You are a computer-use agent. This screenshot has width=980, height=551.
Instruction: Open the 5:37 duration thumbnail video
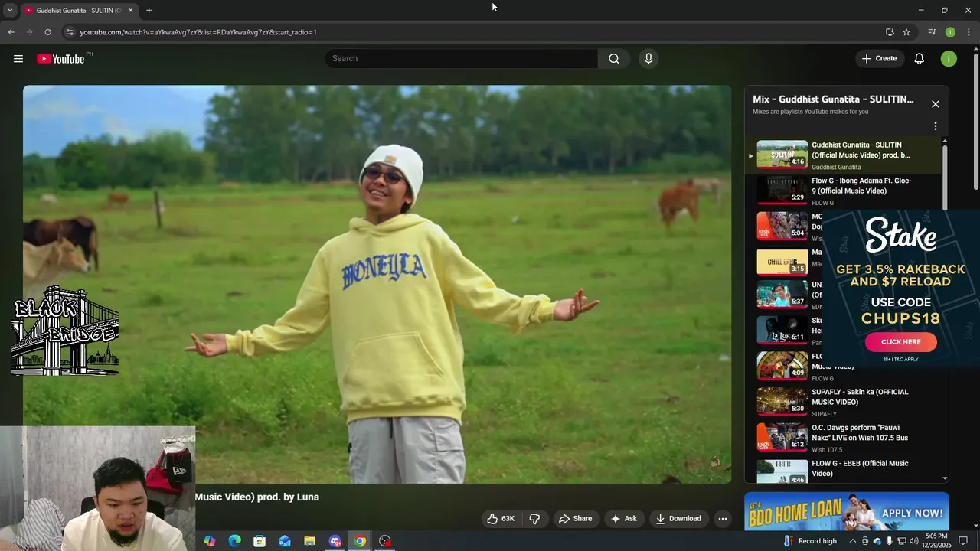782,295
